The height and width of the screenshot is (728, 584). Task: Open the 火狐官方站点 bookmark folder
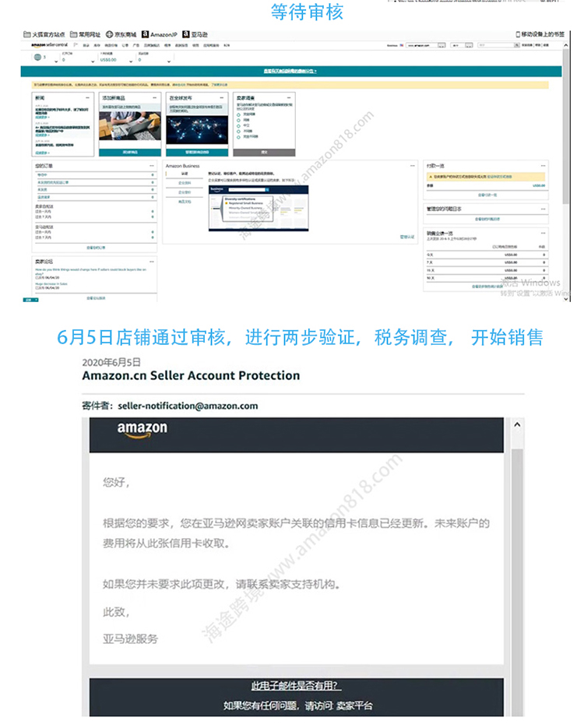tap(44, 34)
